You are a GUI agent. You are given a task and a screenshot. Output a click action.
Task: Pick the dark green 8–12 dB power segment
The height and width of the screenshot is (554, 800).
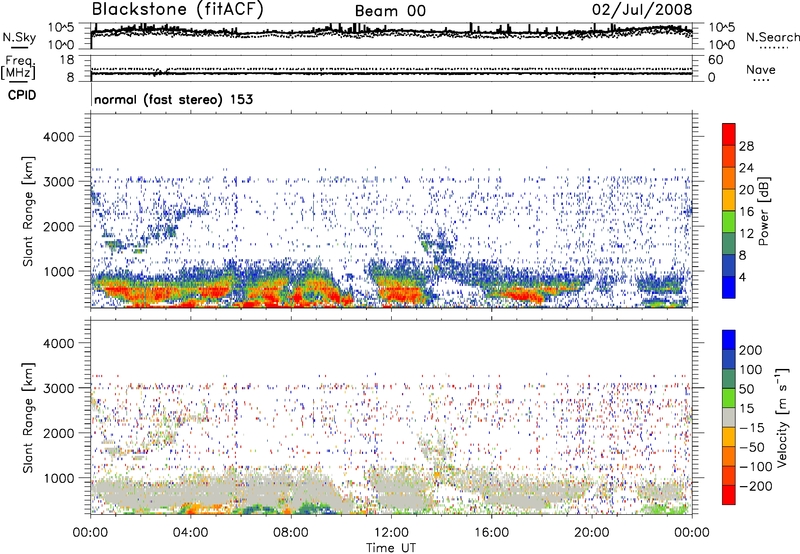pyautogui.click(x=729, y=244)
